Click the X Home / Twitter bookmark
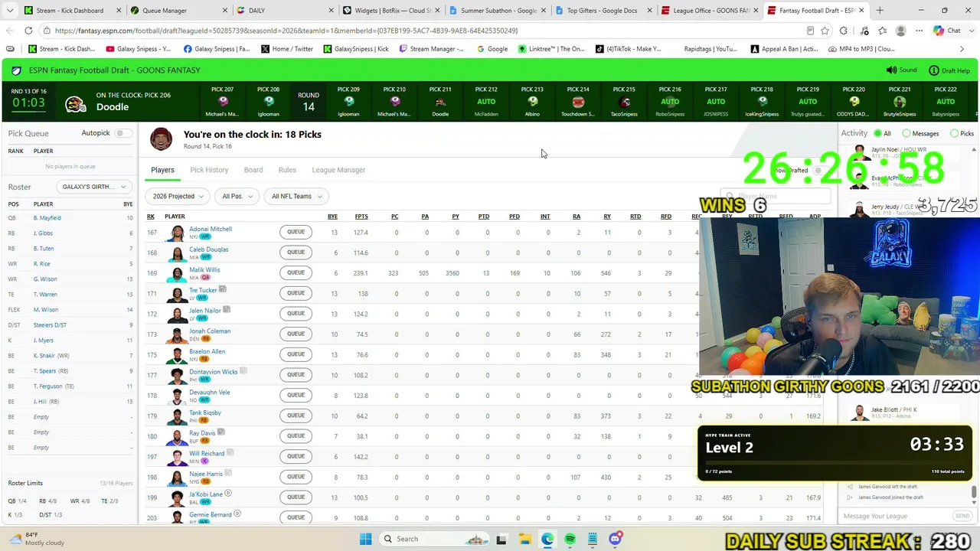This screenshot has width=980, height=551. coord(287,49)
